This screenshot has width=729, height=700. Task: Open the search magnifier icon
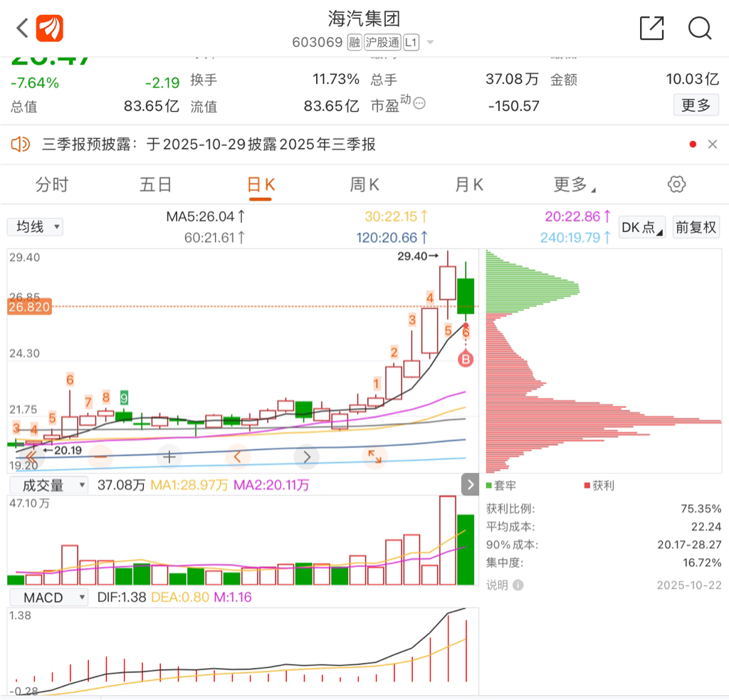click(700, 28)
